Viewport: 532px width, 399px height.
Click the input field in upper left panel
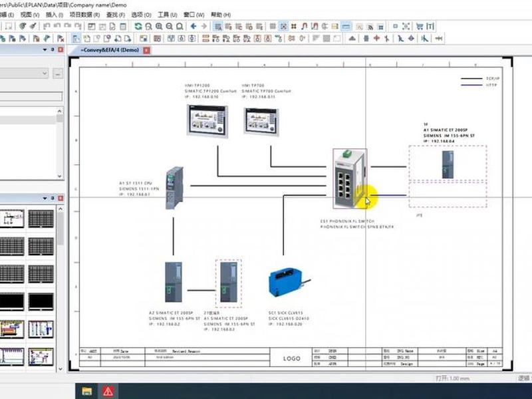click(31, 96)
